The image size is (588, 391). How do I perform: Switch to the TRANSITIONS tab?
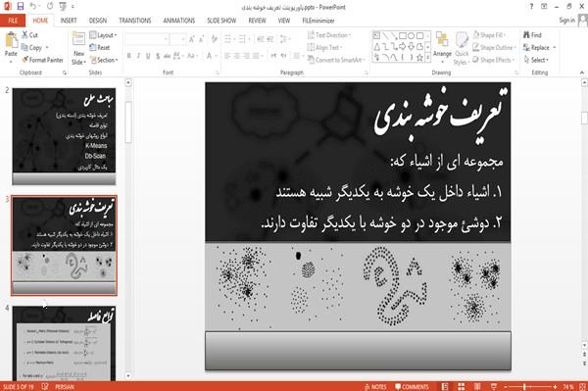[135, 21]
